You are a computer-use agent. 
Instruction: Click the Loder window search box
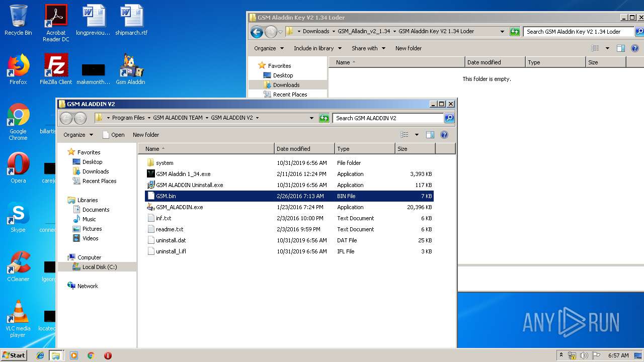[579, 31]
